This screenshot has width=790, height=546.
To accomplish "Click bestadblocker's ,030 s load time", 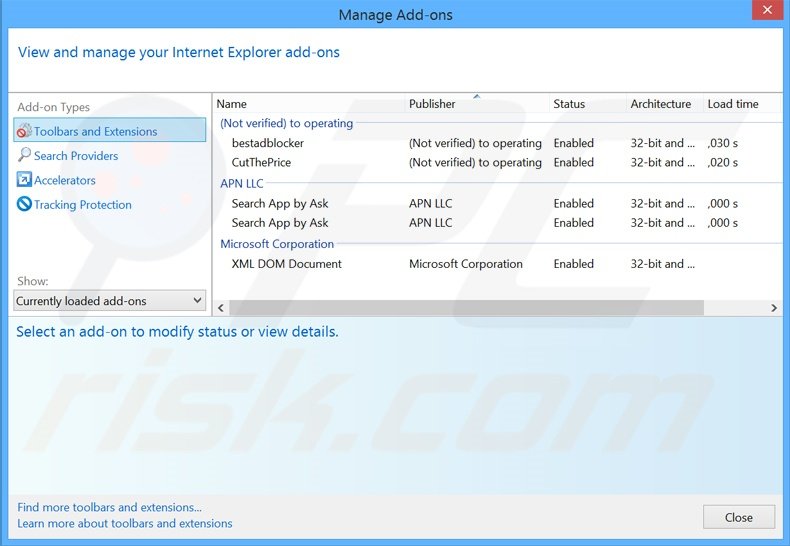I will click(722, 143).
